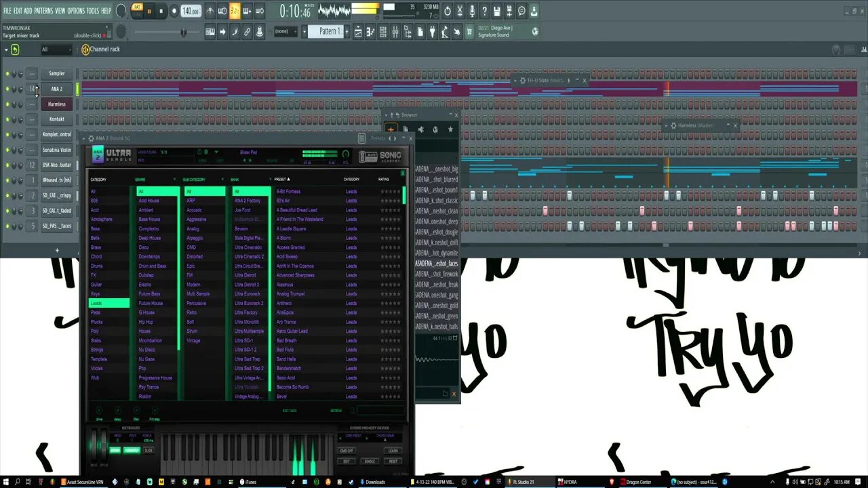
Task: Open the PATTERNS menu
Action: click(x=43, y=11)
